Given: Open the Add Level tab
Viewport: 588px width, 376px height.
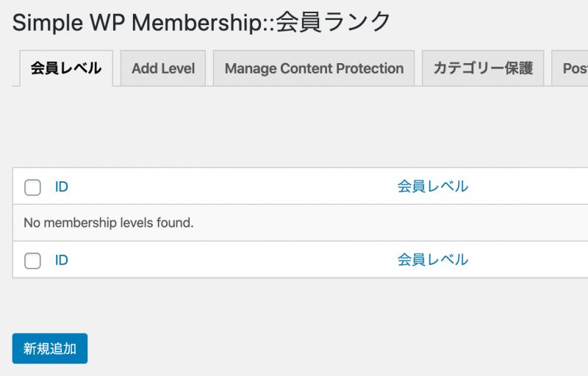Looking at the screenshot, I should 162,68.
